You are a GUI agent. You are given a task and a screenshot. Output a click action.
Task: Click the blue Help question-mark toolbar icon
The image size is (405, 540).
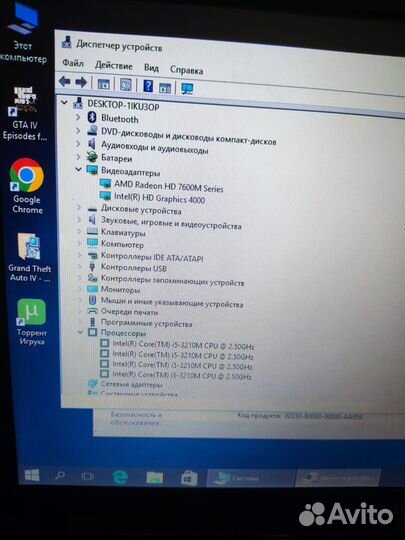pos(148,85)
